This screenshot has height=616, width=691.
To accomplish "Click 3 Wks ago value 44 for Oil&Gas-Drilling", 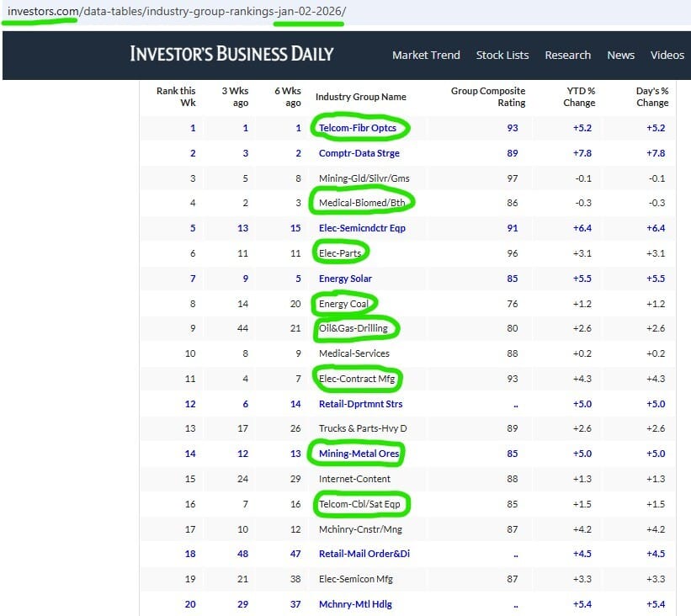I will tap(243, 328).
